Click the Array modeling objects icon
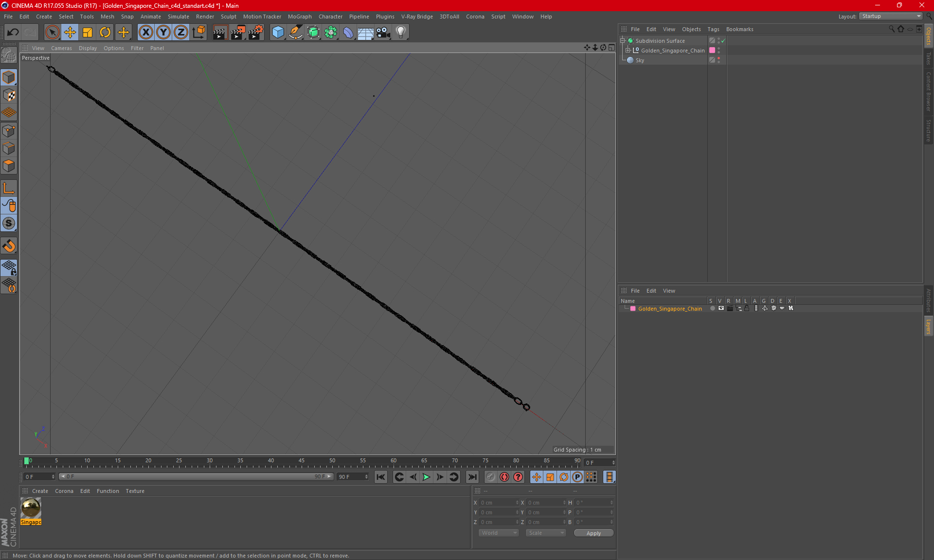This screenshot has height=560, width=934. pyautogui.click(x=331, y=33)
